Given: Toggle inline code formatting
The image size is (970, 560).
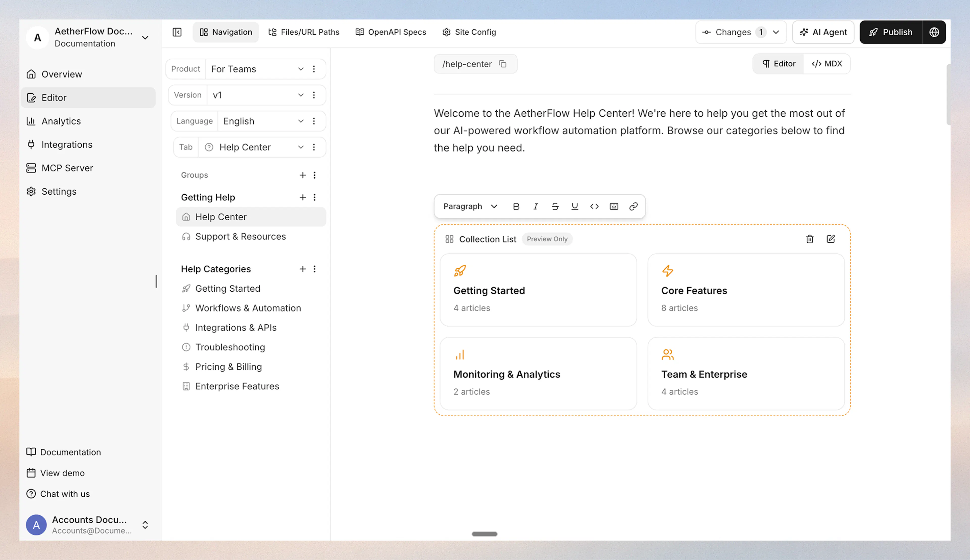Looking at the screenshot, I should point(594,207).
